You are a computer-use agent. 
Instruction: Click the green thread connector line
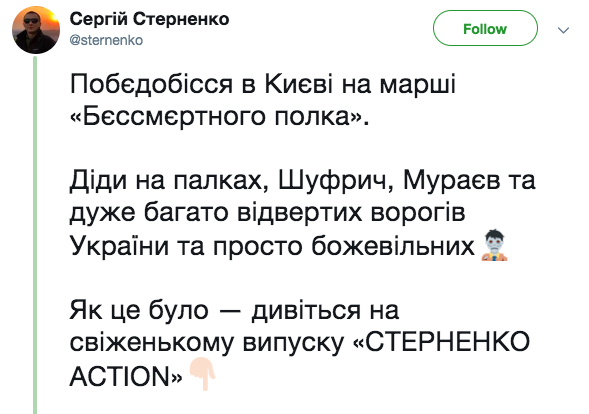point(35,235)
